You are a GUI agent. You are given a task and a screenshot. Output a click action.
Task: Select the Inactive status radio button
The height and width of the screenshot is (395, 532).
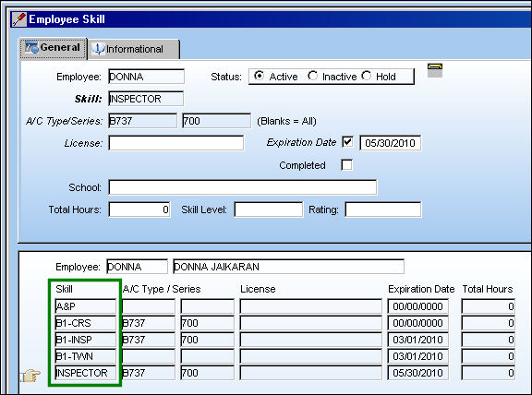click(x=312, y=76)
